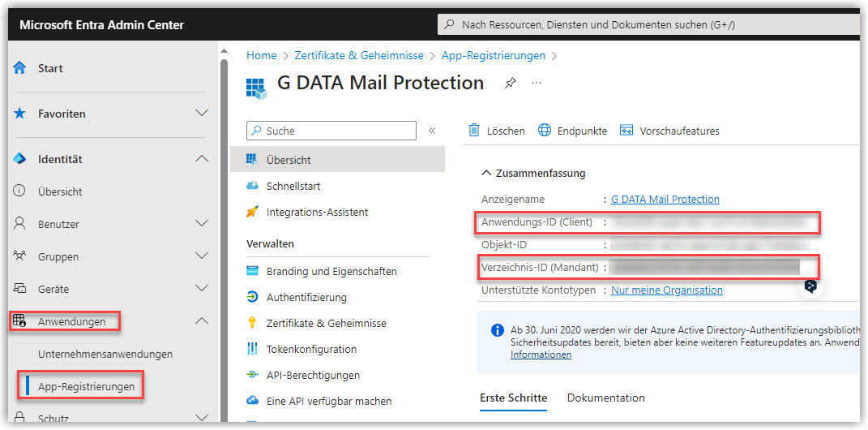Screen dimensions: 868x430
Task: Expand the Gruppen submenu chevron
Action: (x=202, y=256)
